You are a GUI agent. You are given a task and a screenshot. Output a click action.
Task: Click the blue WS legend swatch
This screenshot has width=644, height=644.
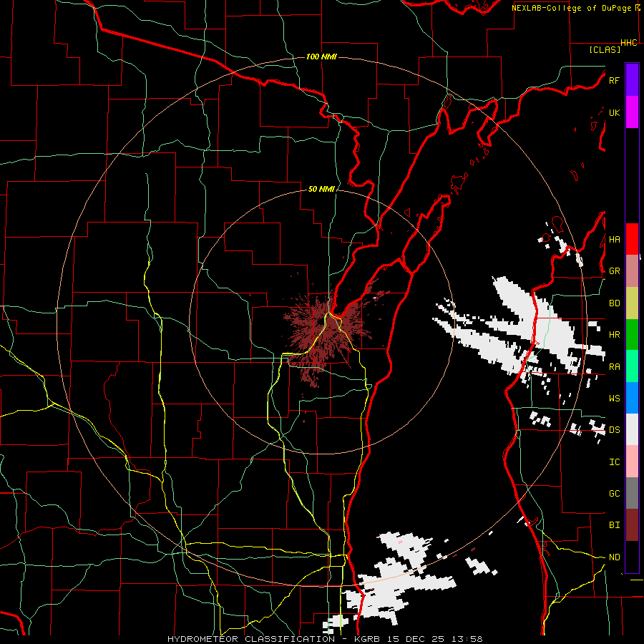(632, 398)
